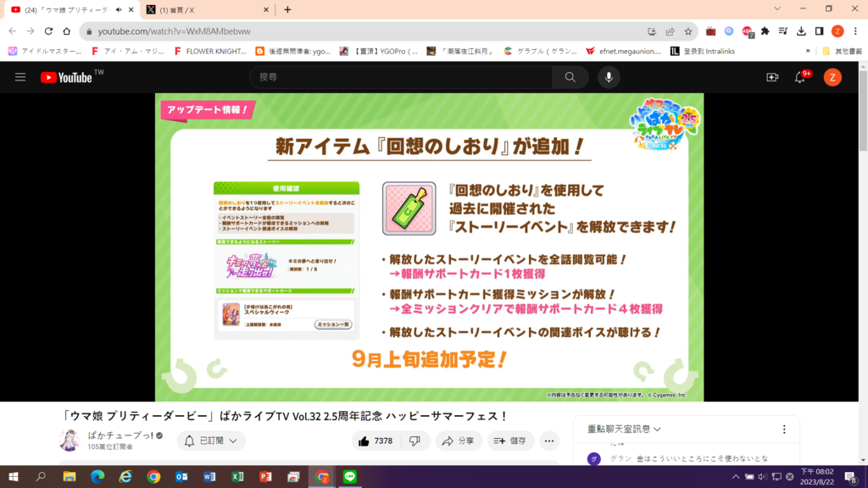The width and height of the screenshot is (868, 488).
Task: Open the 登录到 Intralinks bookmark
Action: point(703,52)
